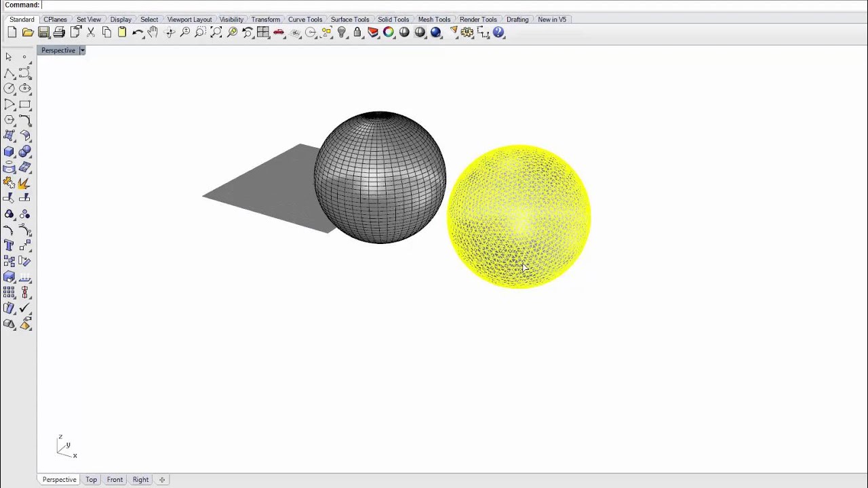868x488 pixels.
Task: Switch to the Top viewport tab
Action: [91, 480]
